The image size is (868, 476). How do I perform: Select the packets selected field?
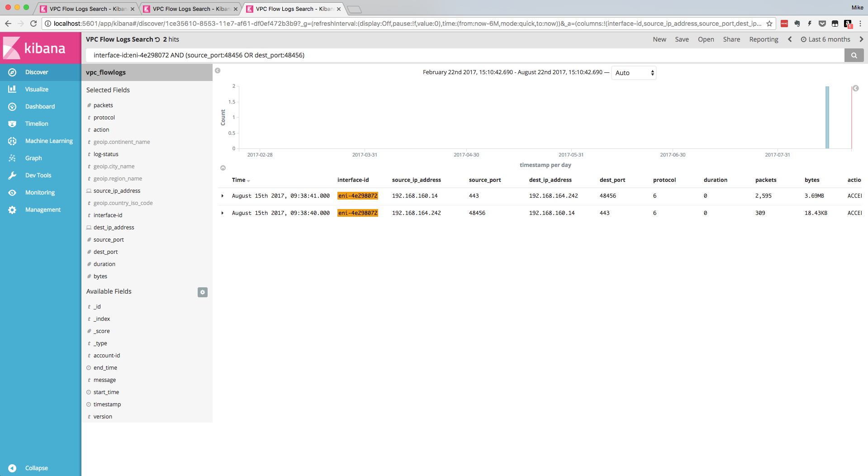[x=103, y=105]
